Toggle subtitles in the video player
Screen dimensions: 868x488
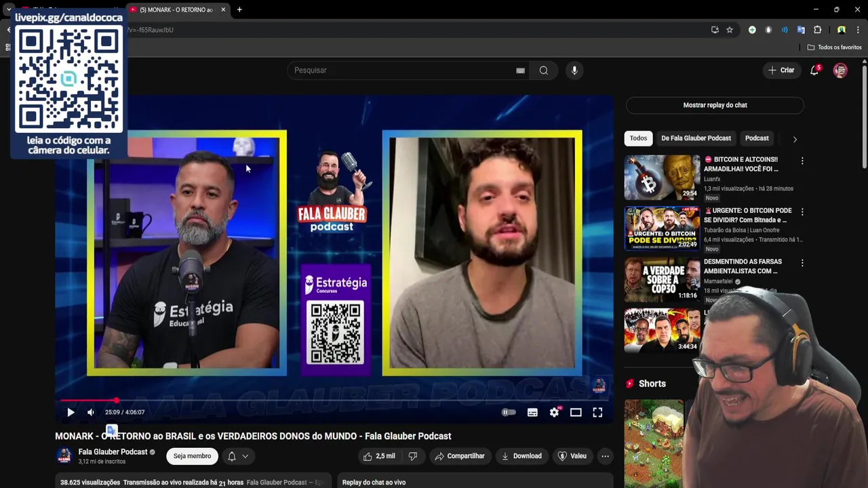532,412
